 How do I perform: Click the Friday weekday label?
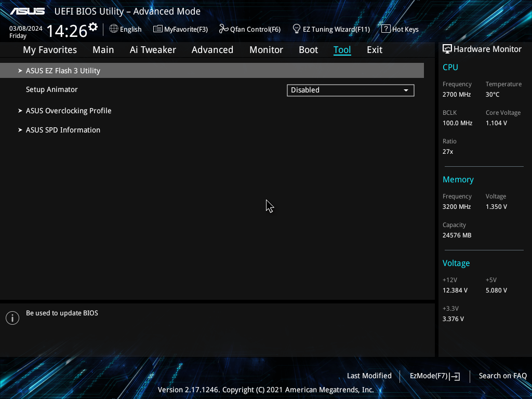coord(18,36)
